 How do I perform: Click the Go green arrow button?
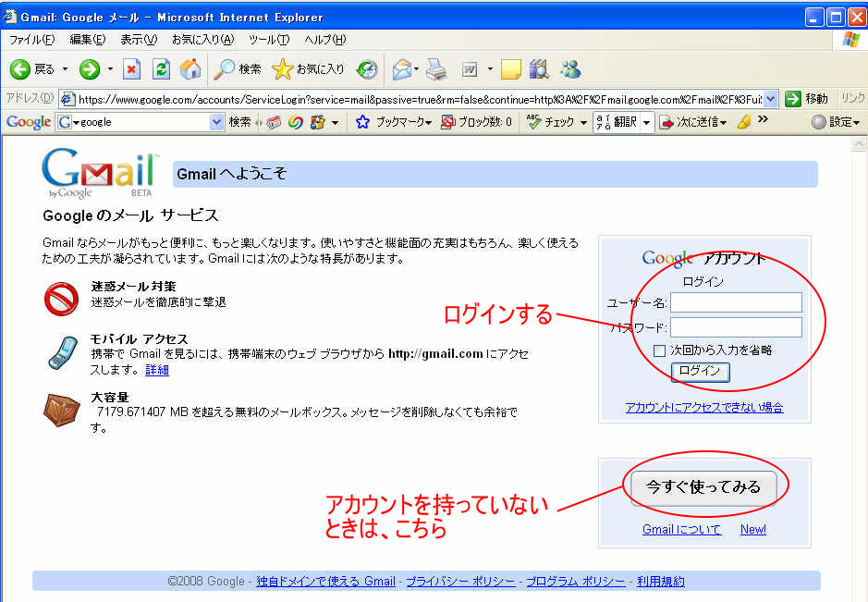click(793, 99)
